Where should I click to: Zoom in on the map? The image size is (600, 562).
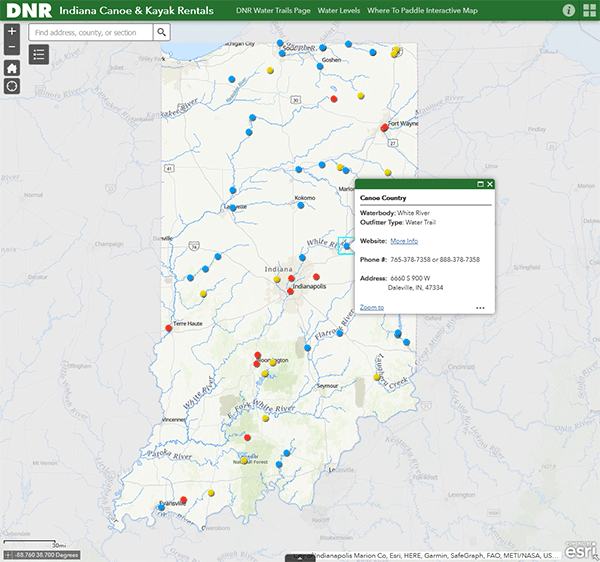11,32
